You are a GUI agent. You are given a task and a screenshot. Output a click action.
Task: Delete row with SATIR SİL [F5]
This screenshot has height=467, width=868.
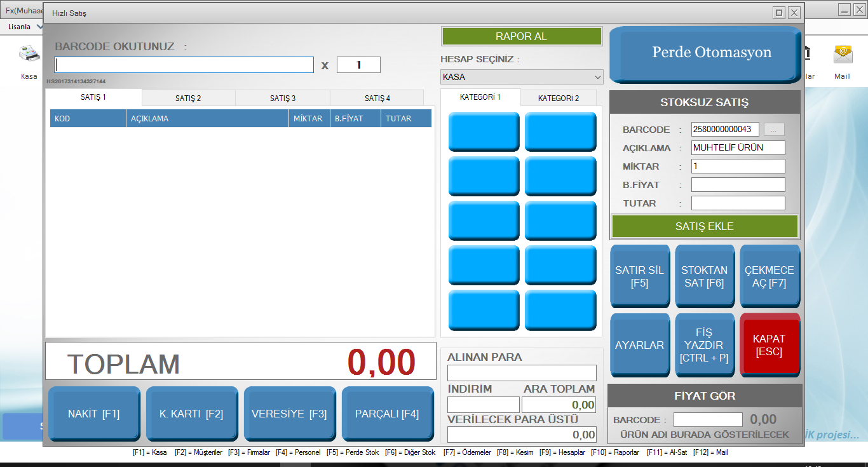tap(639, 276)
